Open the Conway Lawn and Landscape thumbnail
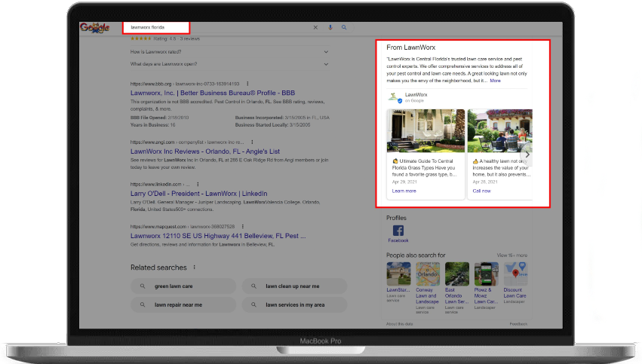The image size is (642, 364). (x=428, y=274)
